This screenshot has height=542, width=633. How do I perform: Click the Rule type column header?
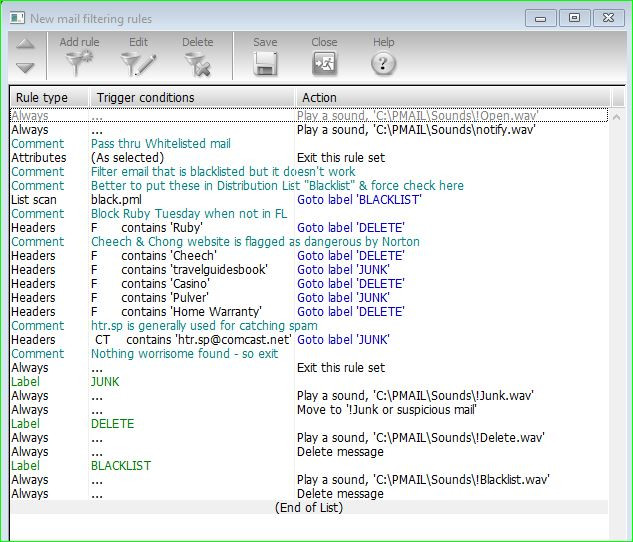48,98
